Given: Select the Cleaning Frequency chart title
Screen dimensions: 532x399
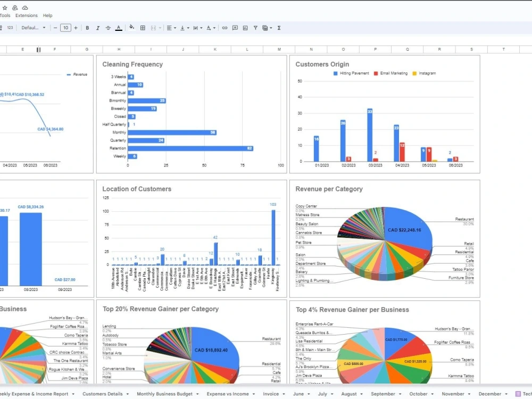Looking at the screenshot, I should pyautogui.click(x=132, y=64).
